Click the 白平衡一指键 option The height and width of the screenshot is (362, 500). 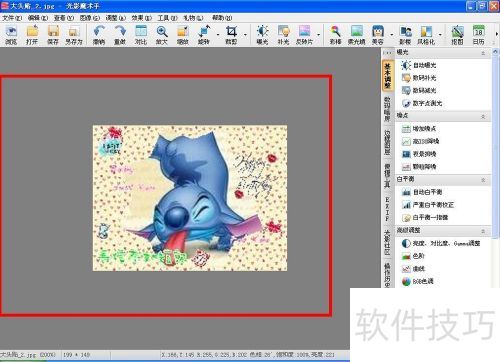point(425,218)
